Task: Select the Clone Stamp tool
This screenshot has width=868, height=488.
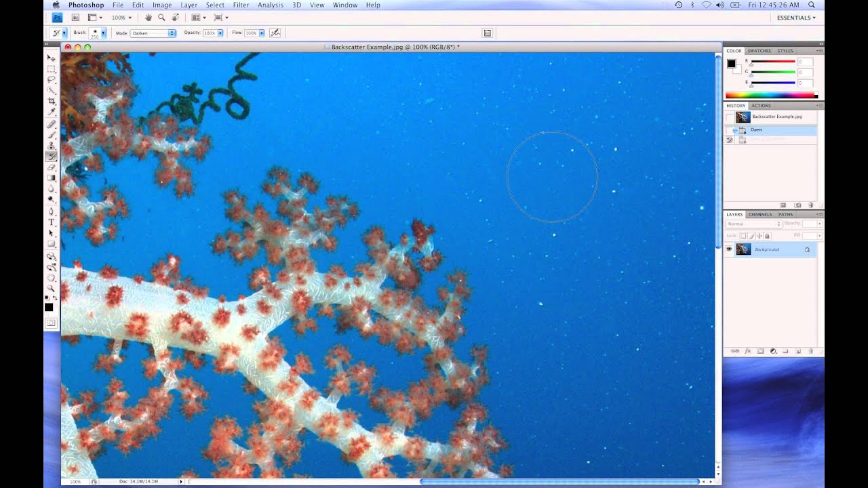Action: pos(52,145)
